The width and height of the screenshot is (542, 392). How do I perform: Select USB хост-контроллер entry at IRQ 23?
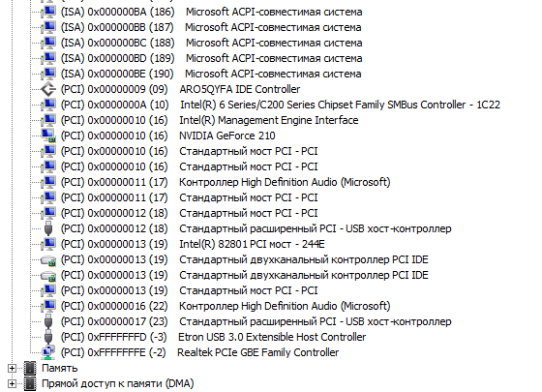[x=256, y=321]
